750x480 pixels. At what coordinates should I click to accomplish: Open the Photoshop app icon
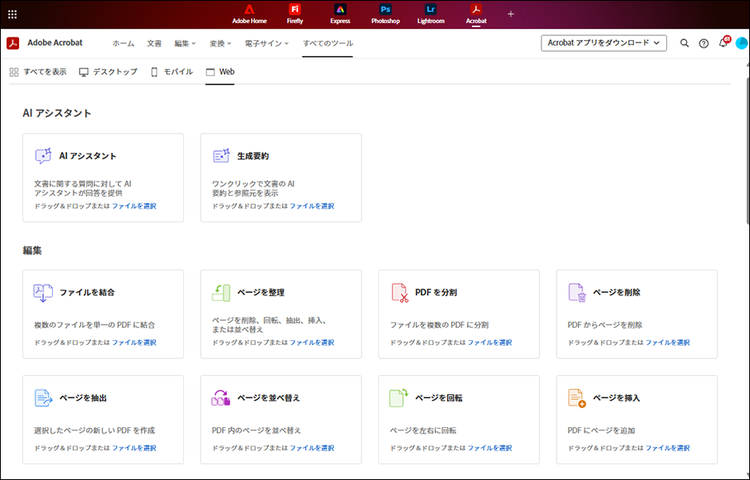[385, 14]
